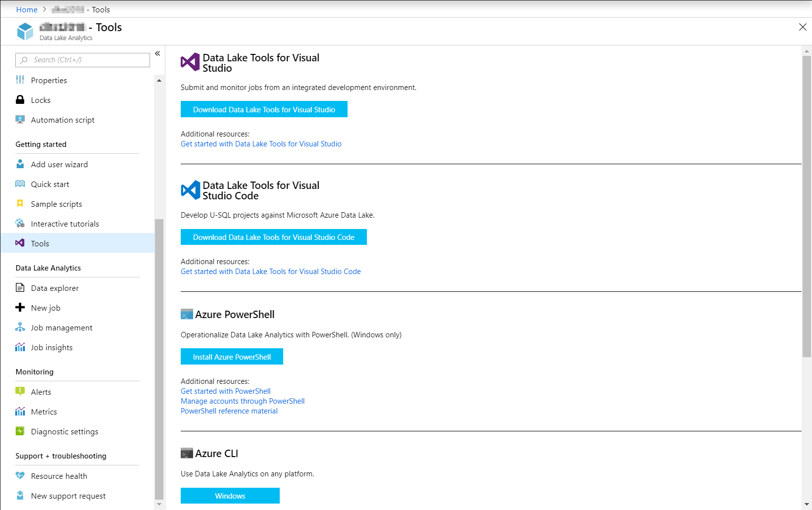Focus the Search (Ctrl+/) field
This screenshot has width=812, height=510.
[x=83, y=60]
